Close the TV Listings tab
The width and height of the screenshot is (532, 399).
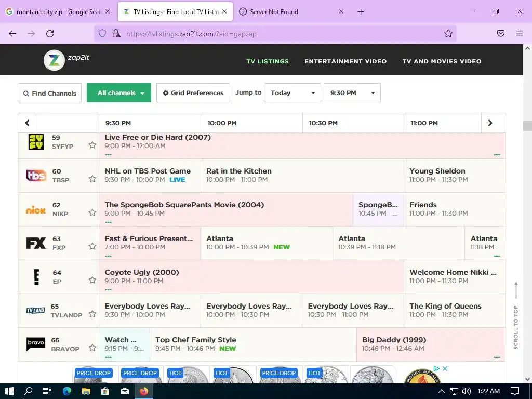click(x=224, y=11)
